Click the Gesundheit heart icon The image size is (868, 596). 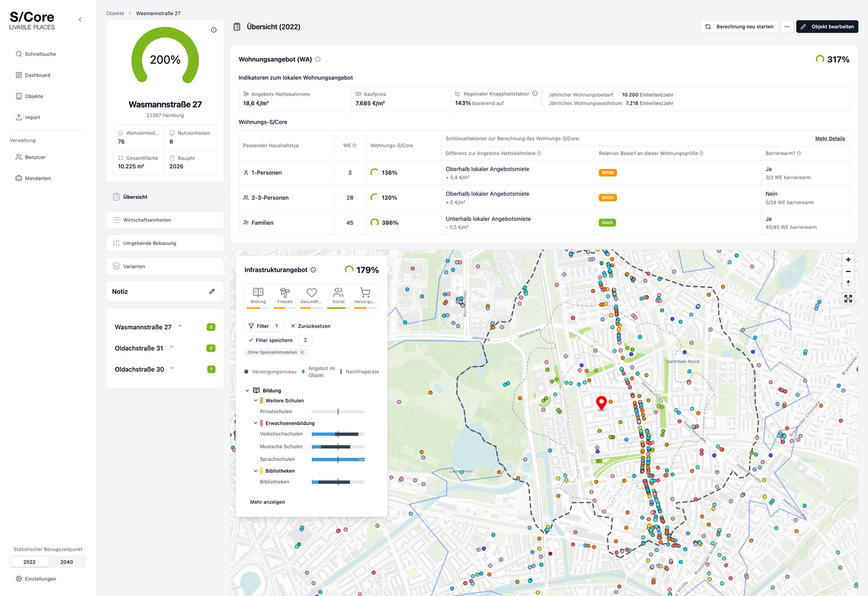click(x=311, y=293)
